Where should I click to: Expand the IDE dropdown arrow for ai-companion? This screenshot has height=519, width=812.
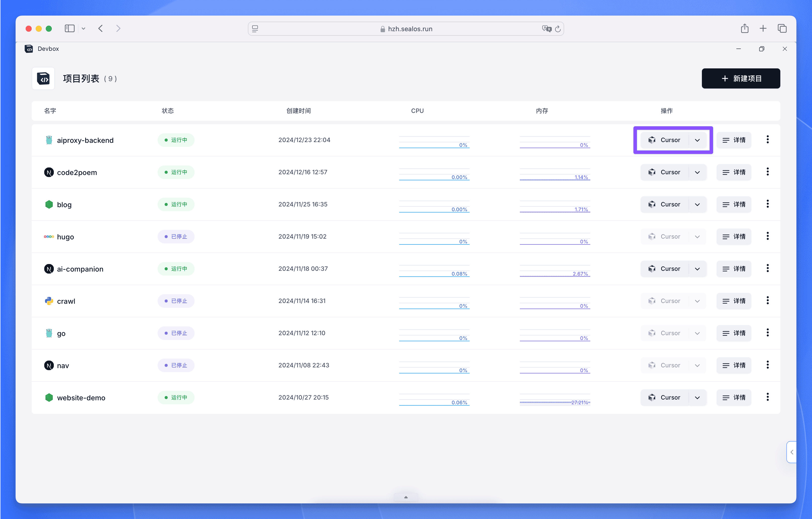[x=697, y=269]
